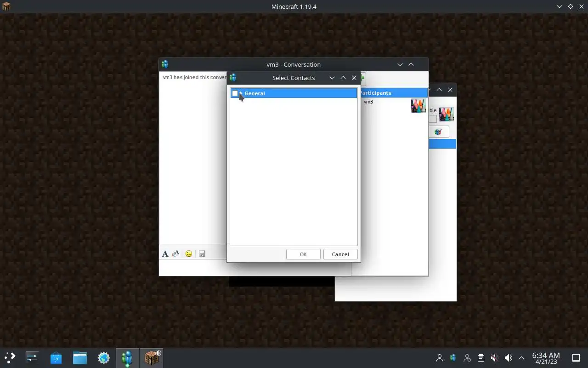Open the sliders settings icon on taskbar

(x=32, y=357)
